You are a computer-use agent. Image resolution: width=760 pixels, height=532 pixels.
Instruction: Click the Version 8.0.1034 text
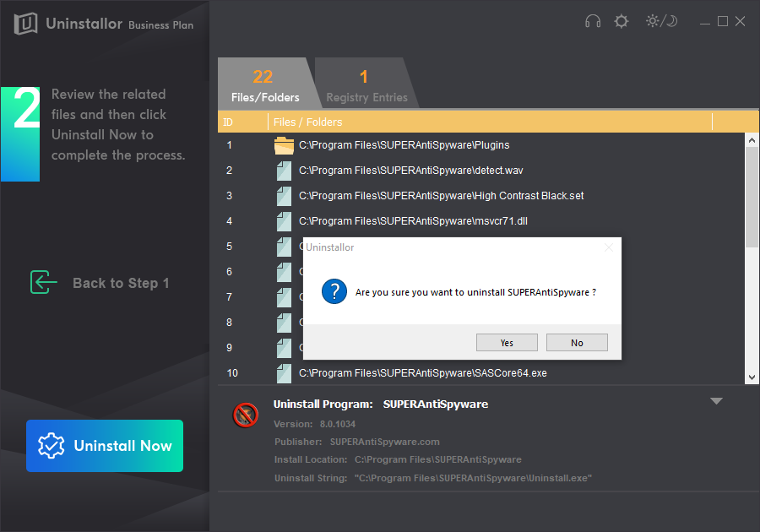[x=315, y=424]
